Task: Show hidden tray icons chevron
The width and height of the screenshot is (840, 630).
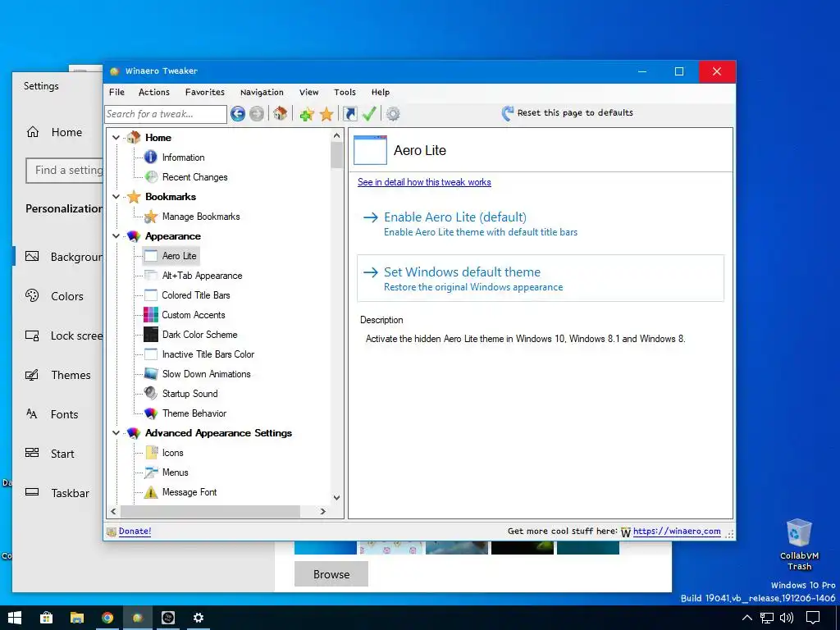Action: tap(746, 618)
